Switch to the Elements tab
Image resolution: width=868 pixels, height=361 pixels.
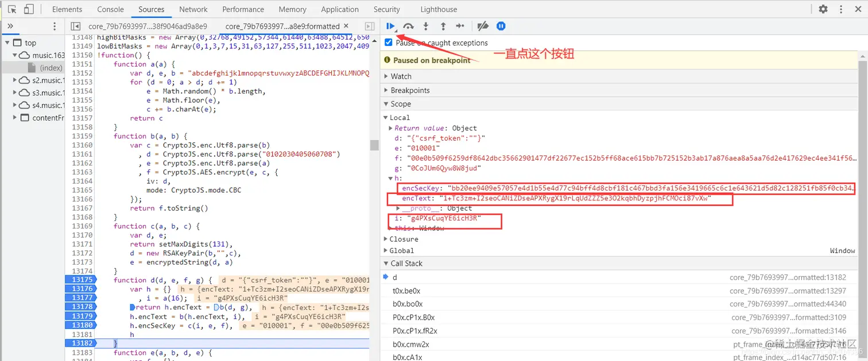coord(67,9)
